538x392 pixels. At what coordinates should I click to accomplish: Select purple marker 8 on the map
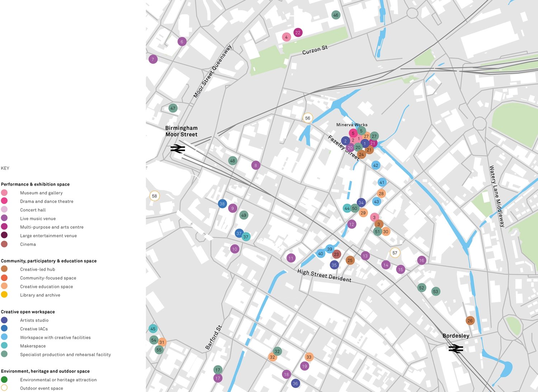(255, 165)
